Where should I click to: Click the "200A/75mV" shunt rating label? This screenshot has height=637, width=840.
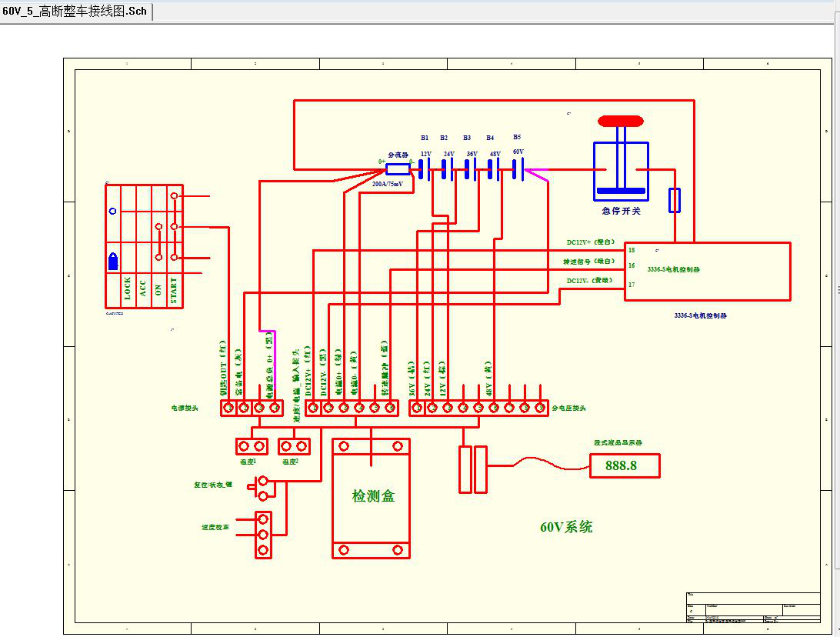coord(388,184)
